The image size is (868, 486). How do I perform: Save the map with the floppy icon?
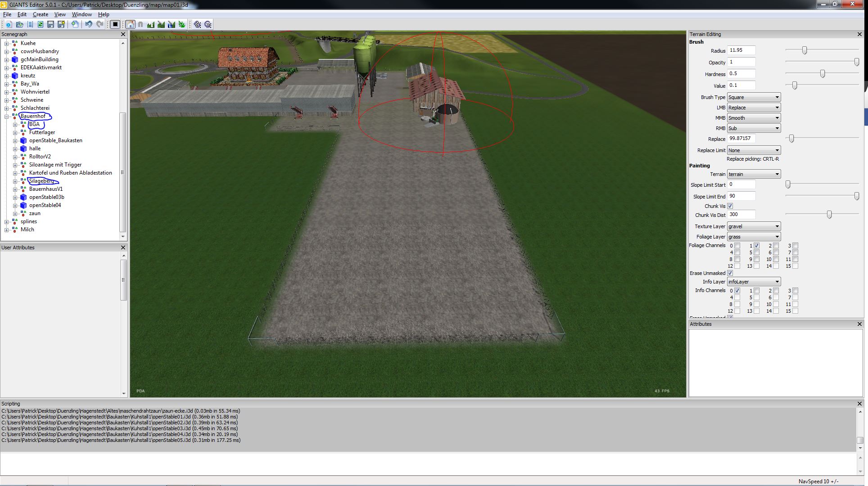(51, 24)
